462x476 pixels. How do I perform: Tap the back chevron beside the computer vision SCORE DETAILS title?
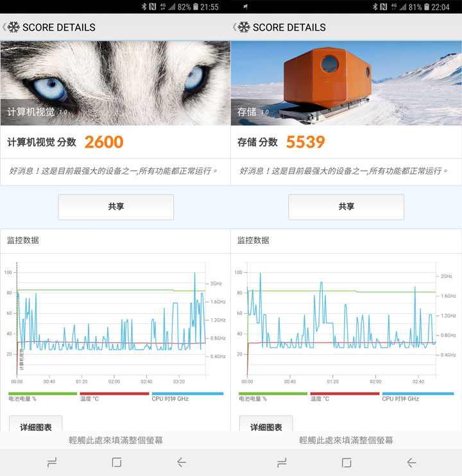pos(4,27)
